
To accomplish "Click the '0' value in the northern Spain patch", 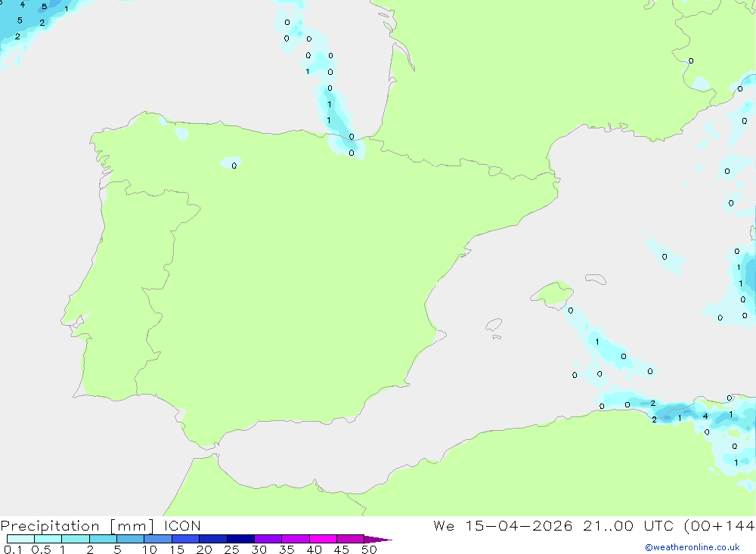I will 234,166.
